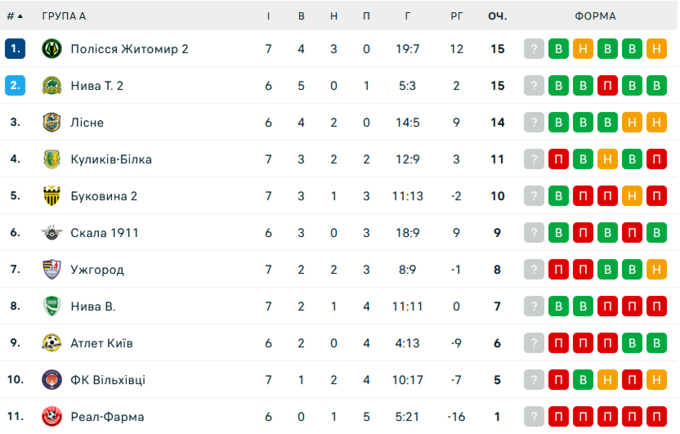Screen dimensions: 680x434
Task: Click the Скала 1911 club crest
Action: pos(52,233)
